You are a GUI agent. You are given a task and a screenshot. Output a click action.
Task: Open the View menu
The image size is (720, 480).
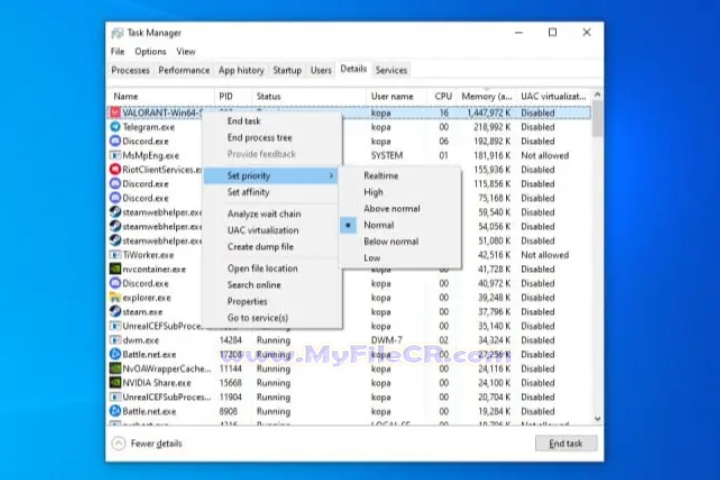tap(186, 51)
